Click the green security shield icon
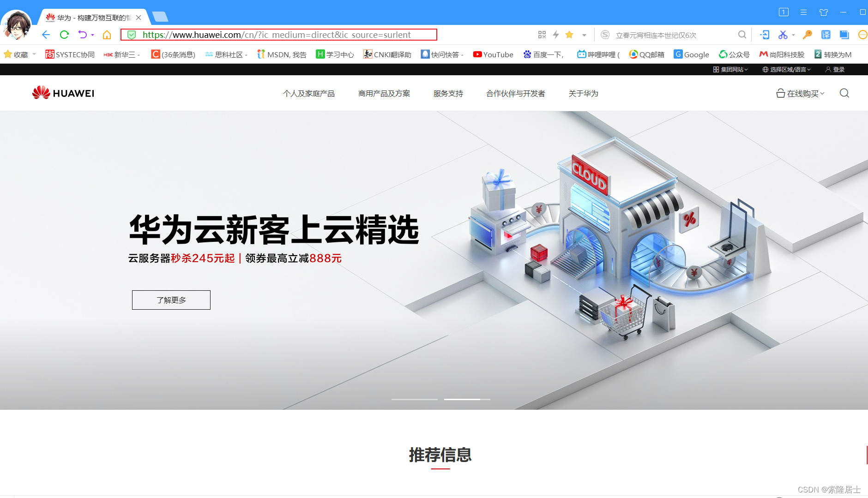The width and height of the screenshot is (868, 498). click(x=132, y=35)
